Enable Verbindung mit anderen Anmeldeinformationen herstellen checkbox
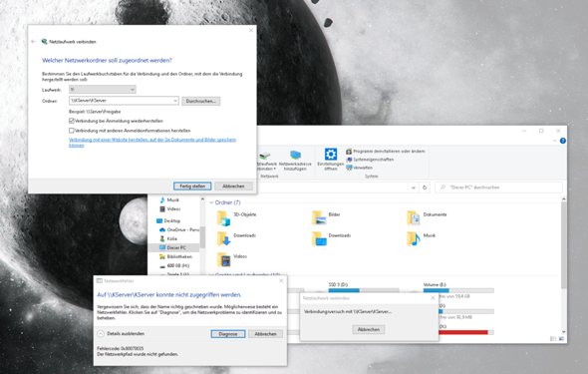 [71, 131]
